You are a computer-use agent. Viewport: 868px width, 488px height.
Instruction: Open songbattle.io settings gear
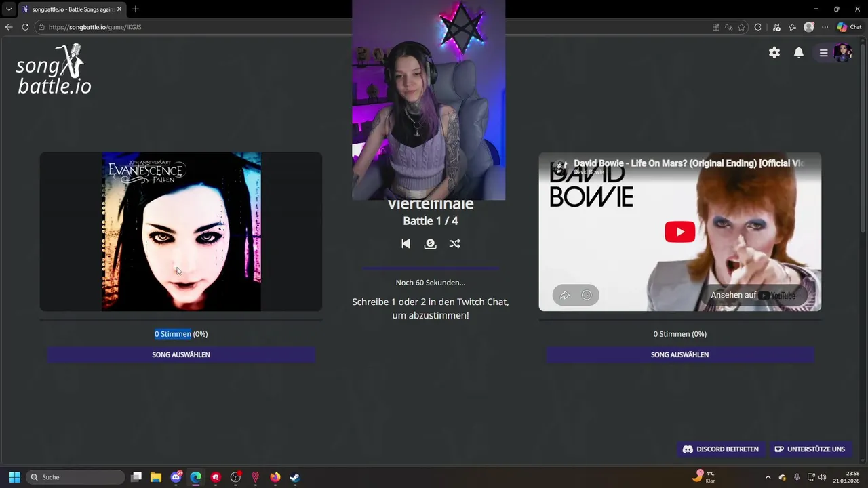[774, 52]
